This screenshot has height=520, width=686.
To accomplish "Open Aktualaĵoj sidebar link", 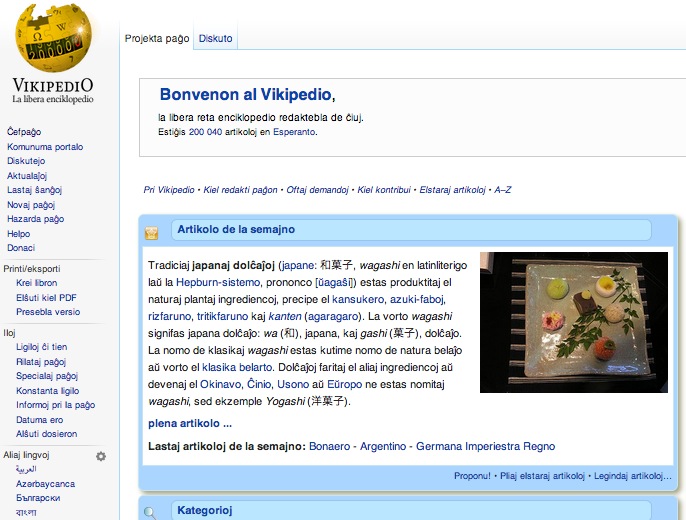I will pyautogui.click(x=27, y=176).
